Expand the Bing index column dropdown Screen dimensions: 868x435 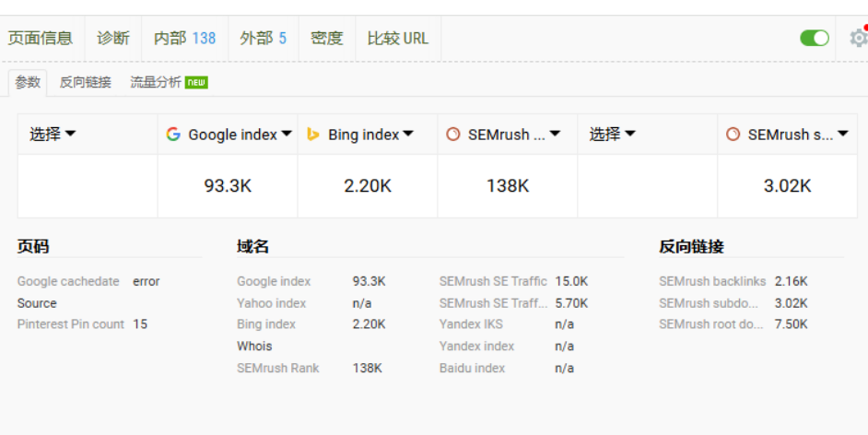click(x=408, y=134)
